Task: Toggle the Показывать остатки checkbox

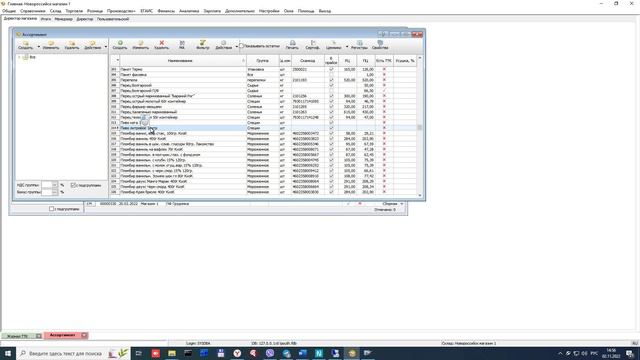Action: [241, 46]
